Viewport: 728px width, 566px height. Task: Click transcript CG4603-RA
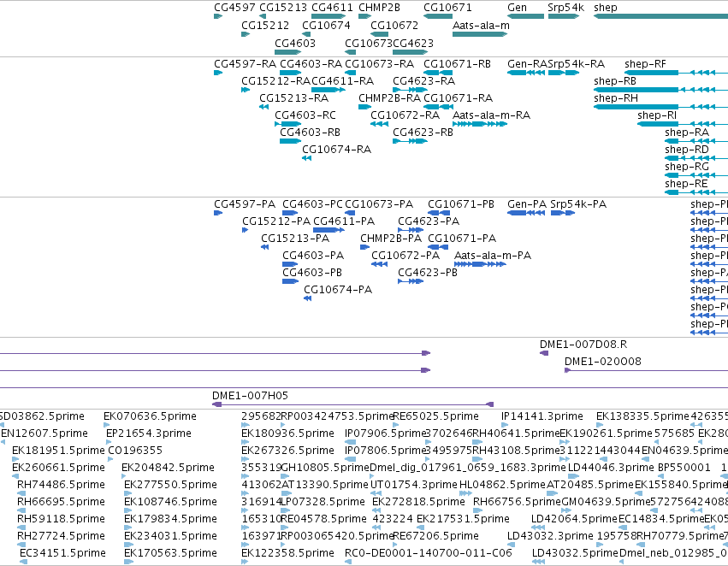pos(290,73)
